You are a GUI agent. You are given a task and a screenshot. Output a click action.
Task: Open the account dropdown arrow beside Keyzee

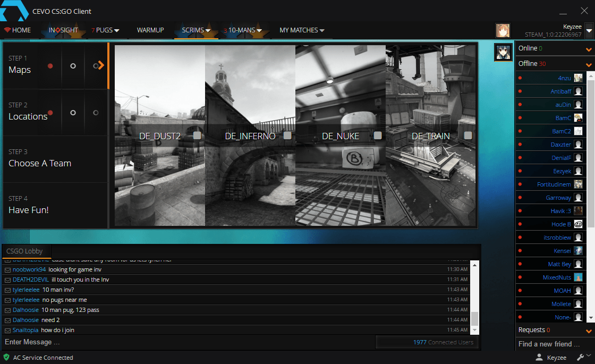[x=589, y=30]
